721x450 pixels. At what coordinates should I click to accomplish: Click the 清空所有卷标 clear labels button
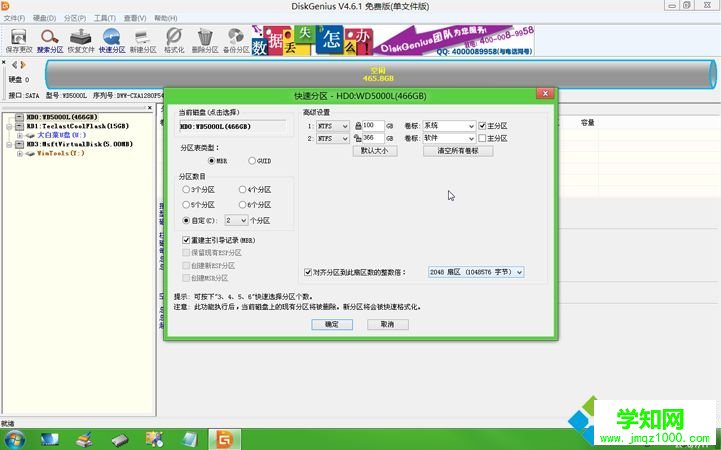pyautogui.click(x=458, y=151)
